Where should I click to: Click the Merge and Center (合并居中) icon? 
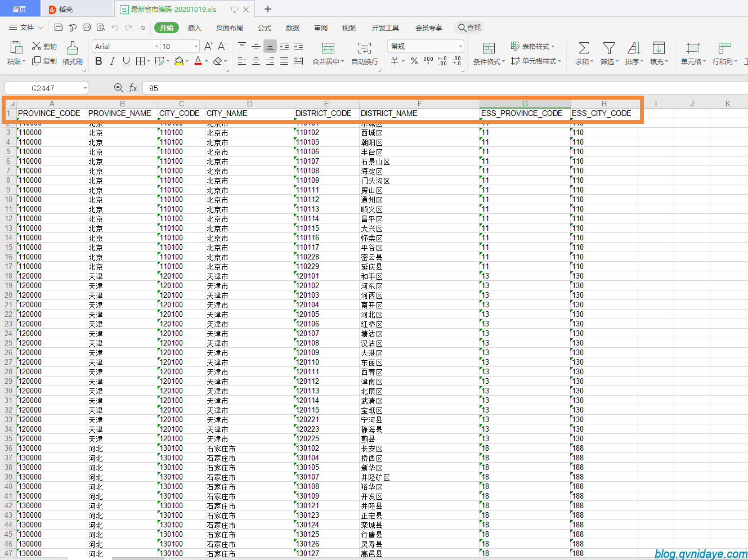tap(328, 48)
